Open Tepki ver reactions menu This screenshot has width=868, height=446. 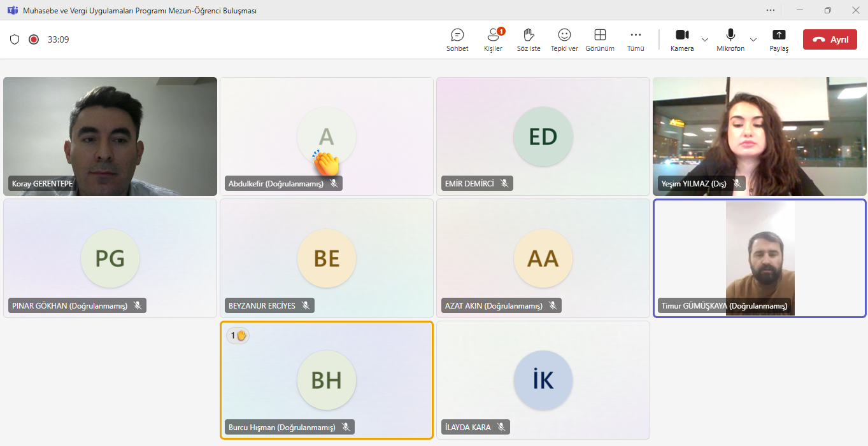[x=564, y=39]
